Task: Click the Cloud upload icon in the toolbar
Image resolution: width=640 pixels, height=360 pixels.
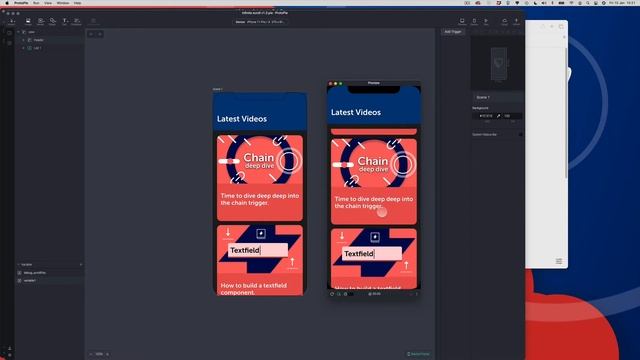Action: (x=504, y=21)
